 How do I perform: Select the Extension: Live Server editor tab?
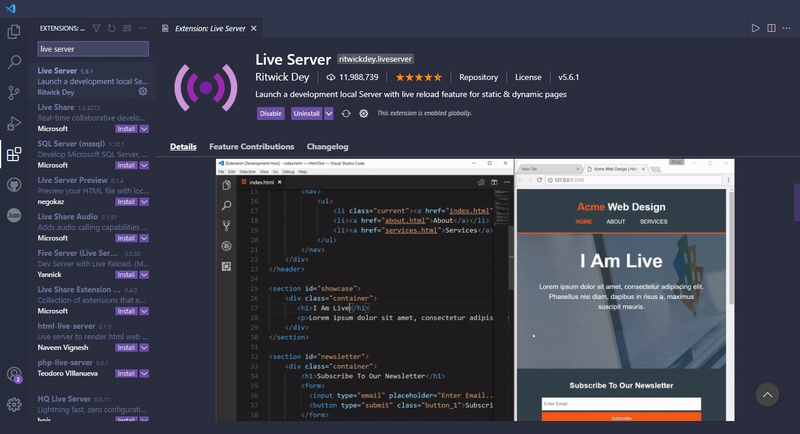tap(210, 29)
